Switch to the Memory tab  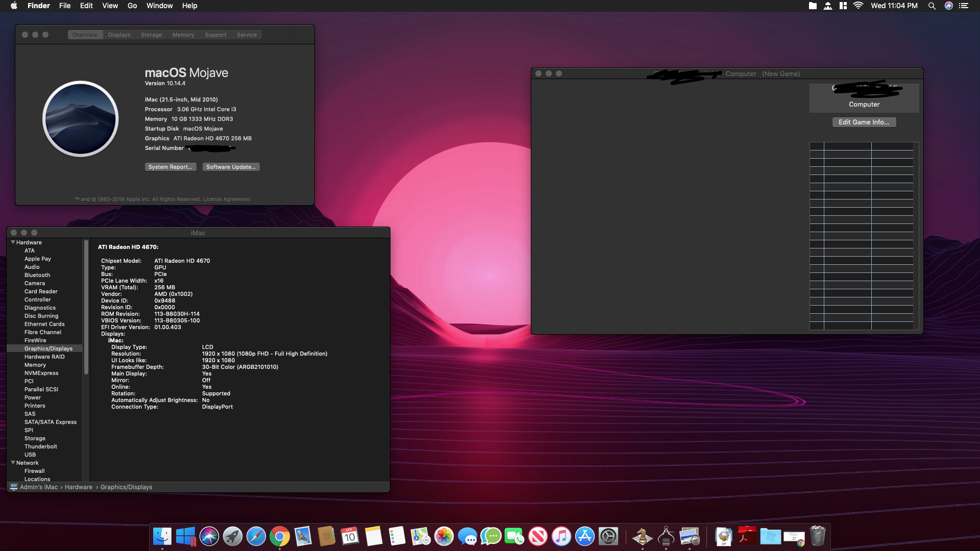(183, 35)
